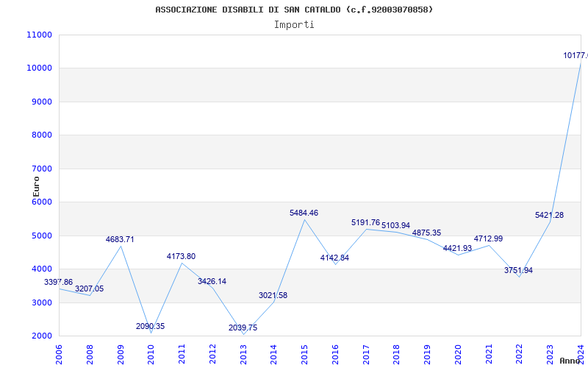588x368 pixels.
Task: Click the 2017 year label
Action: [366, 355]
